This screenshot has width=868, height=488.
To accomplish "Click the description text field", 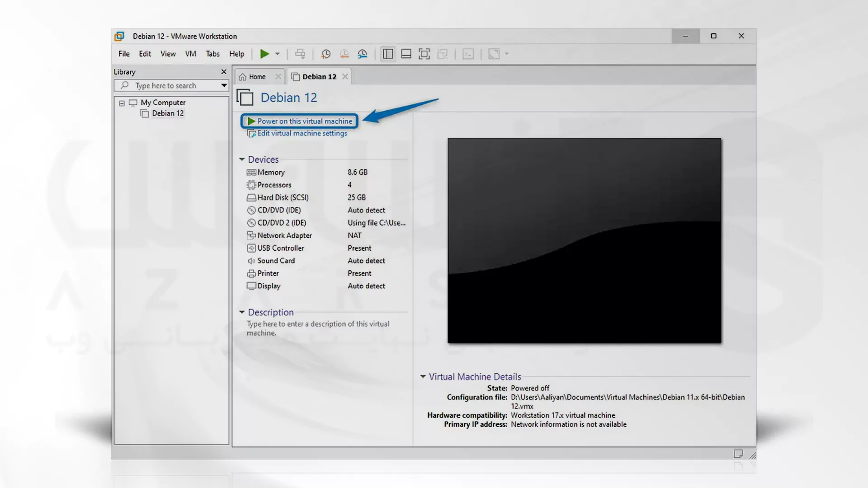I will click(318, 328).
